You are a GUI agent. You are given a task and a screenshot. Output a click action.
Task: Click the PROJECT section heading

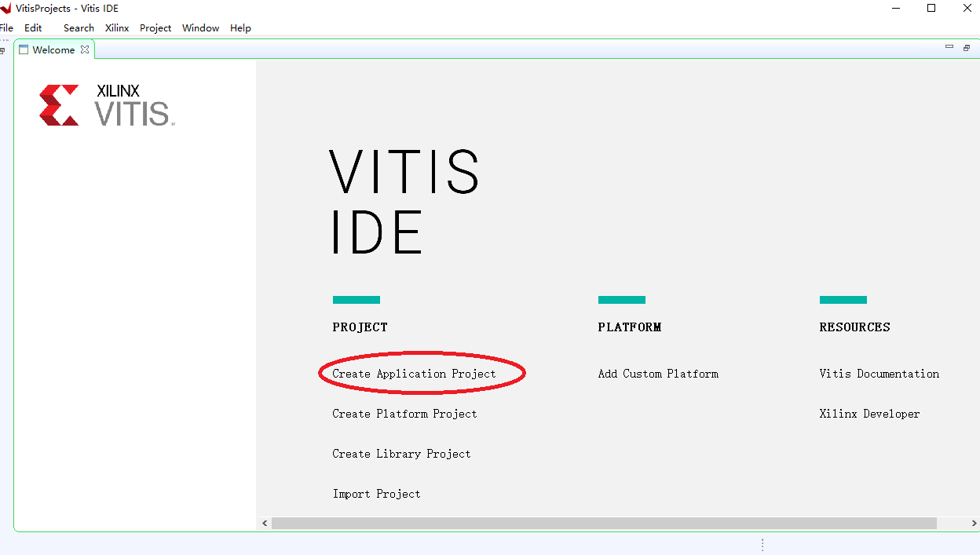[x=360, y=327]
